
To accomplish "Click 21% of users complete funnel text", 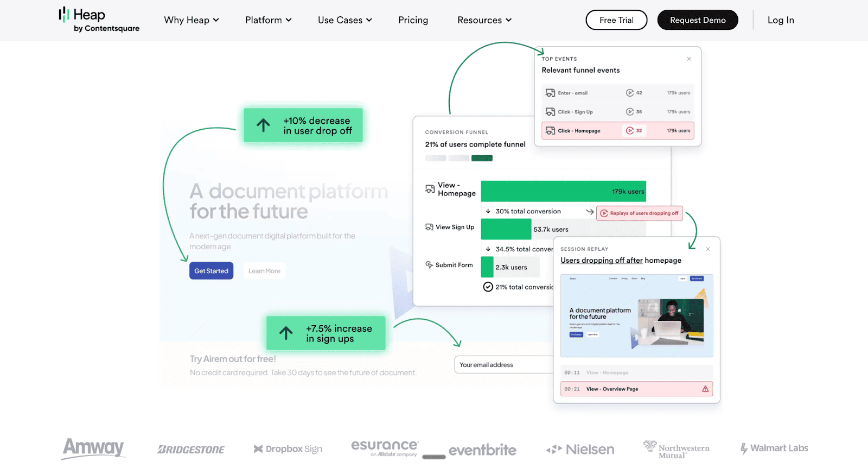I will (475, 144).
